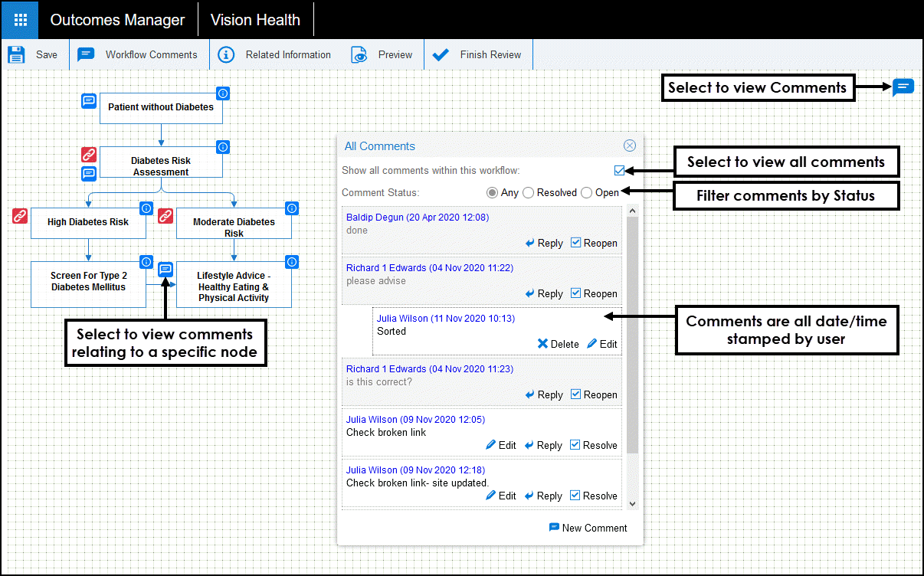924x576 pixels.
Task: Open comment icon beside Patient without Diabetes
Action: pos(89,101)
